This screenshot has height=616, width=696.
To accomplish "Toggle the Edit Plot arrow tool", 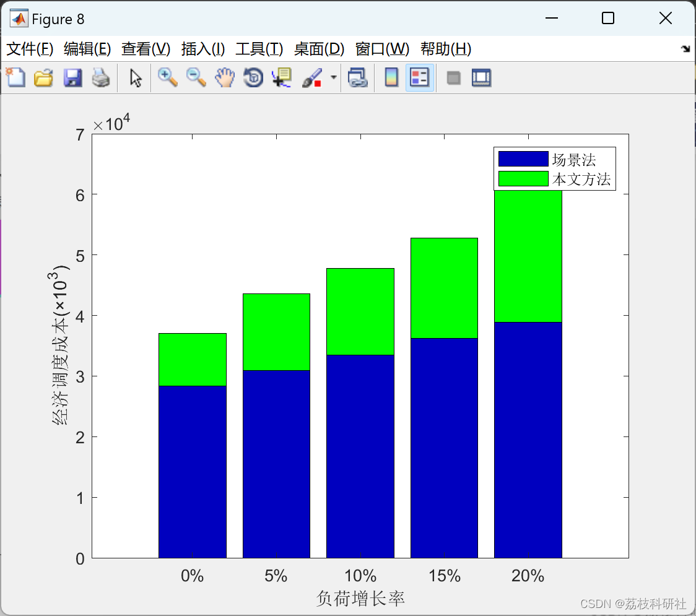I will (x=136, y=78).
